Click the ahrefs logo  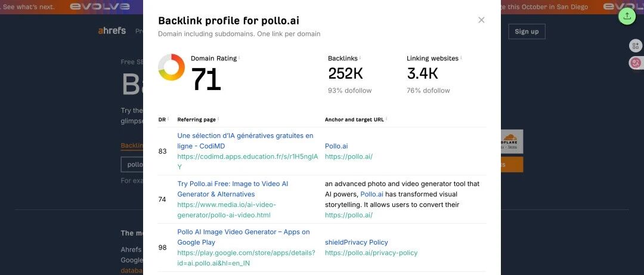pos(112,31)
